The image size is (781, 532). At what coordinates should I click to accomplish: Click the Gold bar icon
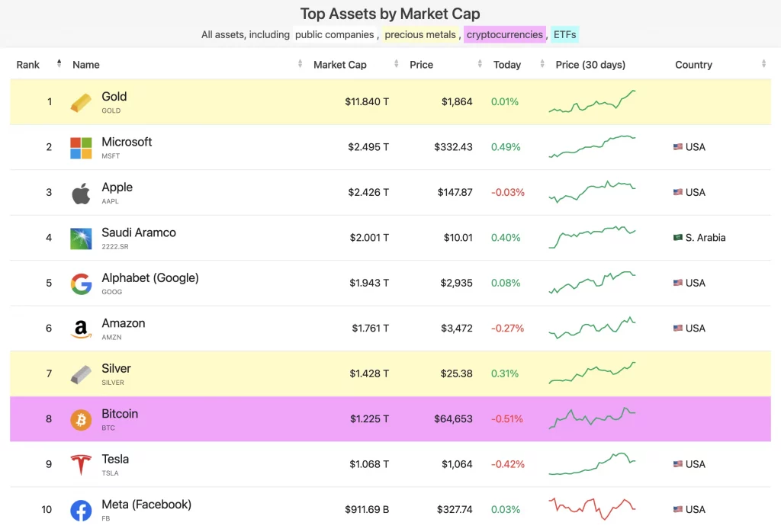(x=81, y=102)
